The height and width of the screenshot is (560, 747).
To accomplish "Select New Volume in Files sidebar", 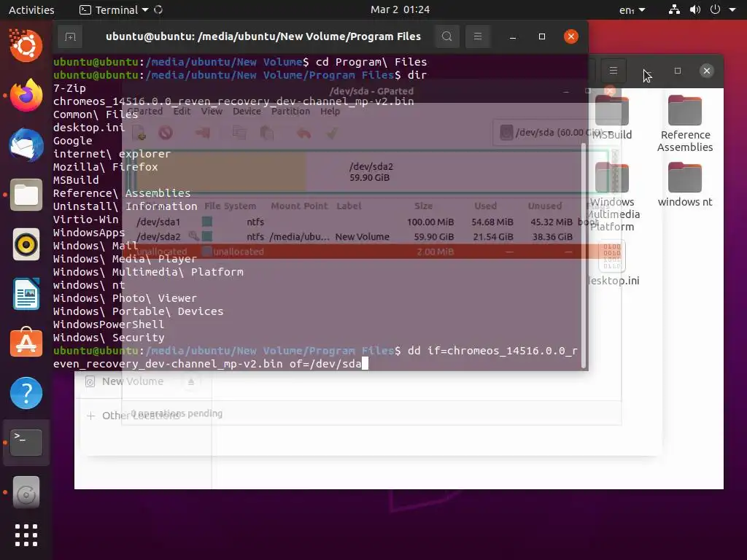I will [133, 381].
